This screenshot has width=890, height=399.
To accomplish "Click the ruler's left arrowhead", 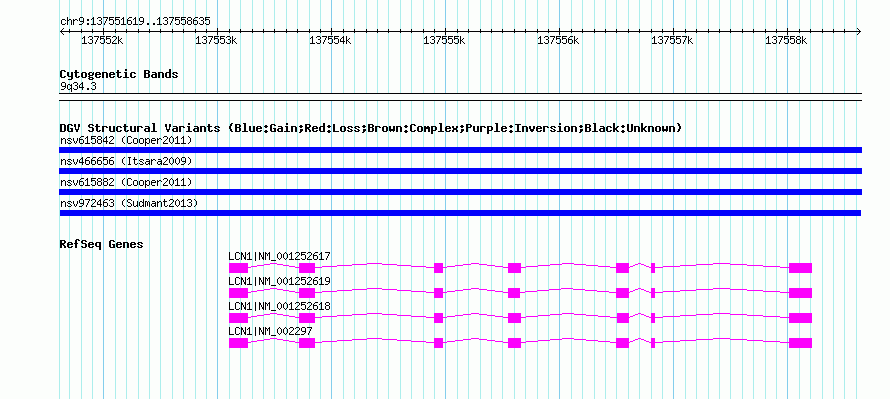I will tap(62, 31).
